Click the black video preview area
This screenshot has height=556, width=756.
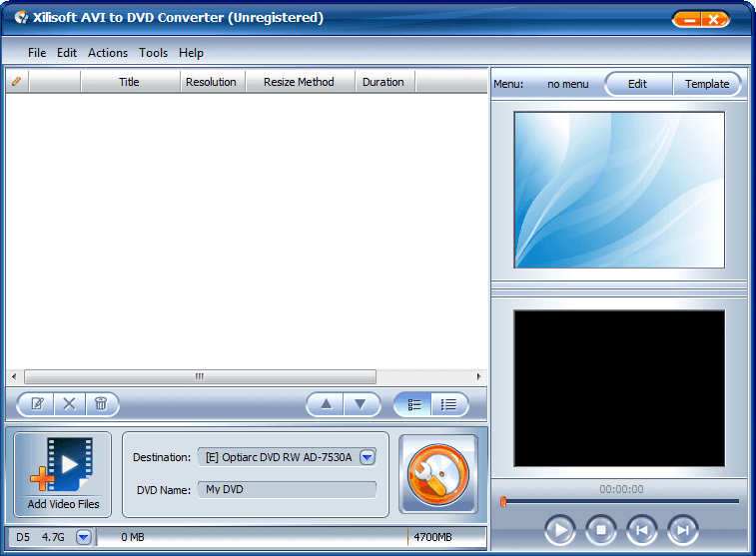tap(619, 388)
